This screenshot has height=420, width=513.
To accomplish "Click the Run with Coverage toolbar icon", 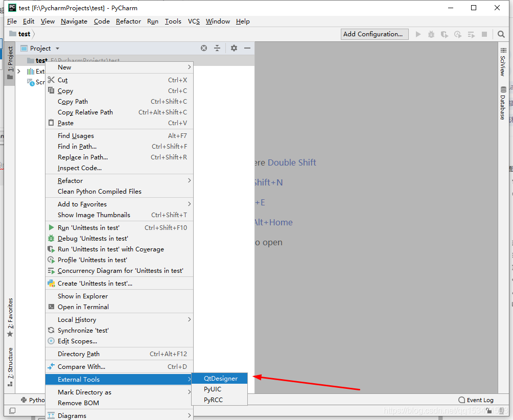I will [x=445, y=34].
